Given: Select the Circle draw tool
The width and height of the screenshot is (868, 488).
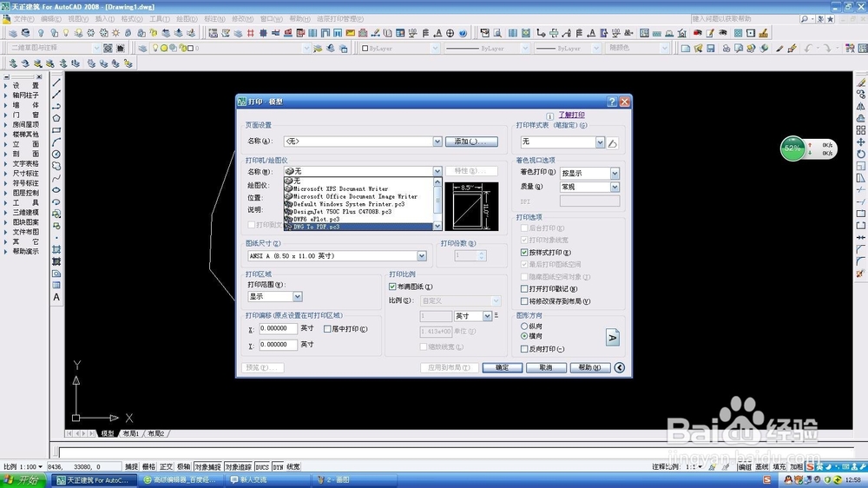Looking at the screenshot, I should point(56,154).
